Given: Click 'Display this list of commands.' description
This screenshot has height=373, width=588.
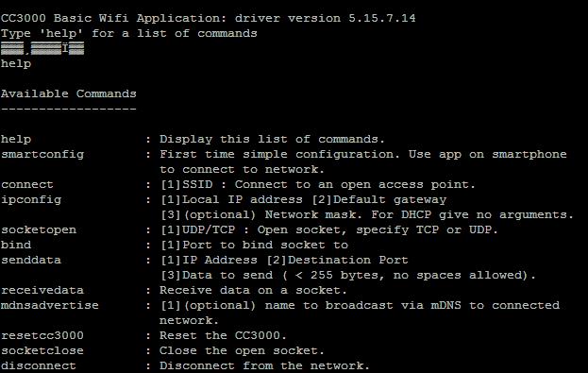Looking at the screenshot, I should coord(272,139).
